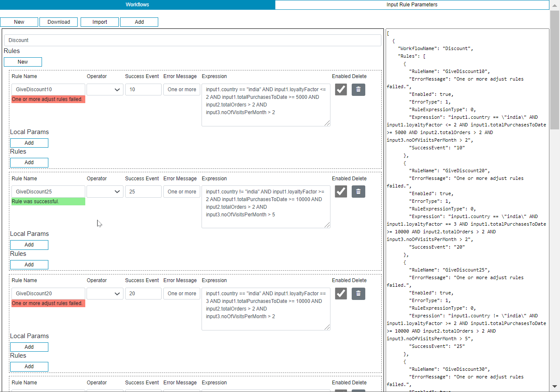Toggle Enabled checkmark for GiveDiscount10
This screenshot has width=560, height=392.
click(x=341, y=90)
